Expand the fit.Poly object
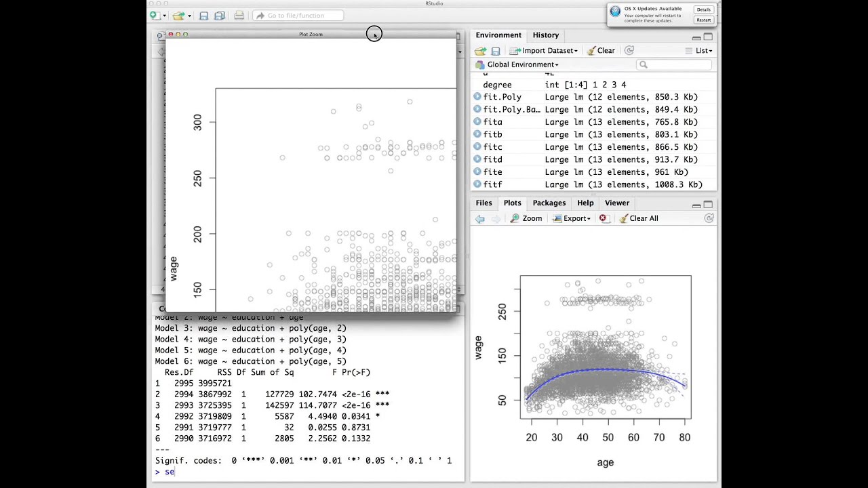The height and width of the screenshot is (488, 868). 477,97
